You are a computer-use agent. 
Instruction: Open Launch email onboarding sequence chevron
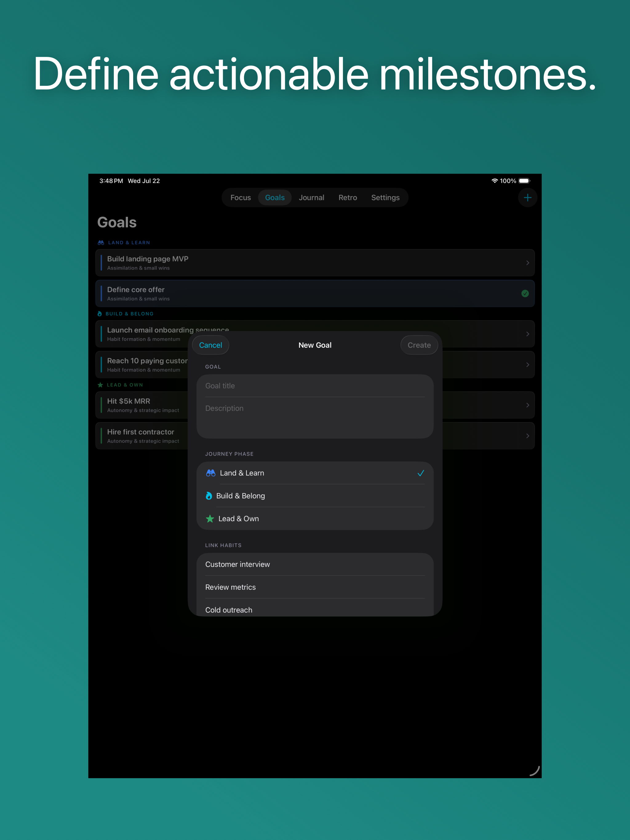click(527, 334)
